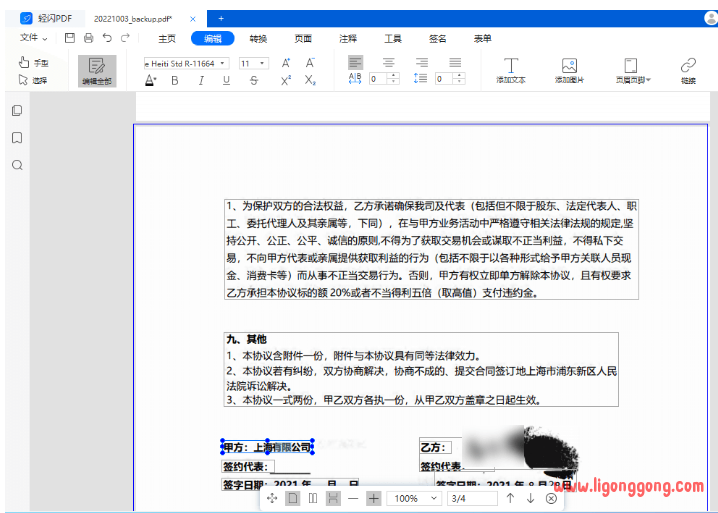This screenshot has width=718, height=513.
Task: Select the 编辑 tab
Action: point(212,38)
